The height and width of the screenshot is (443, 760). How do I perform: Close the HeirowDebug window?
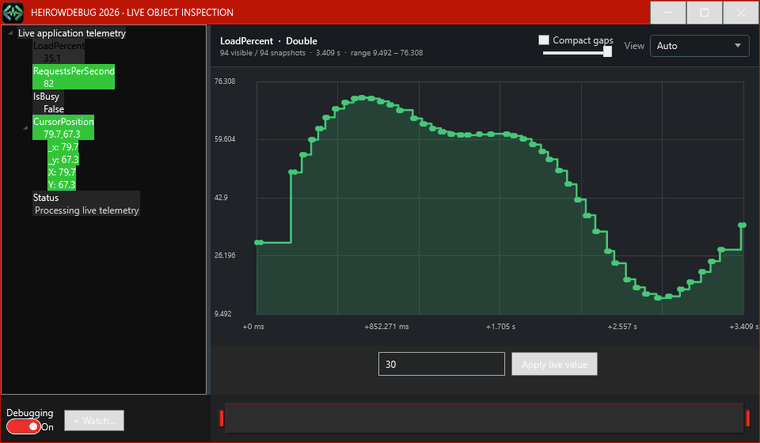coord(741,13)
